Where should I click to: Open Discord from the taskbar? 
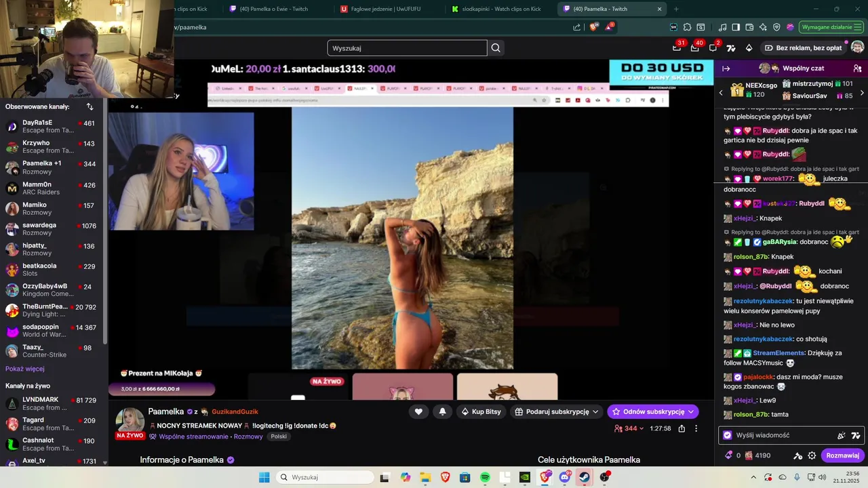(x=565, y=477)
